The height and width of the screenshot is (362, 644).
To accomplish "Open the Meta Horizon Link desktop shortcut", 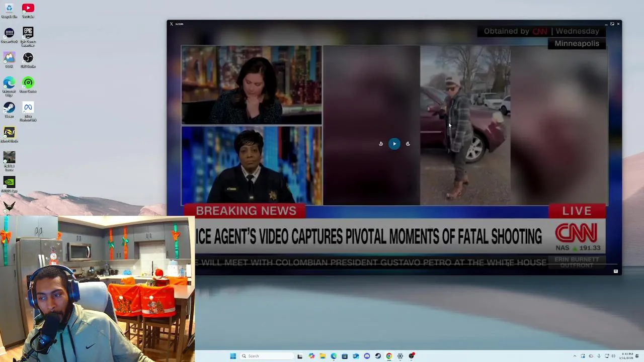I will tap(28, 111).
